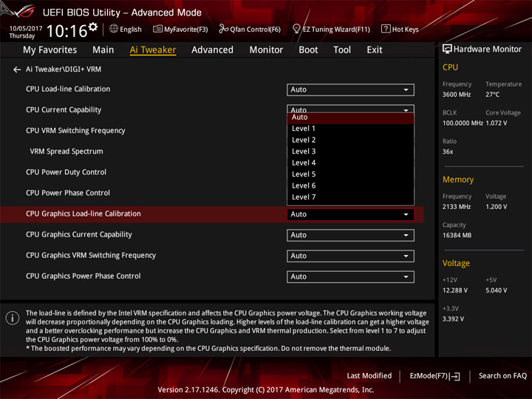Choose Level 7 from the dropdown list

[350, 197]
